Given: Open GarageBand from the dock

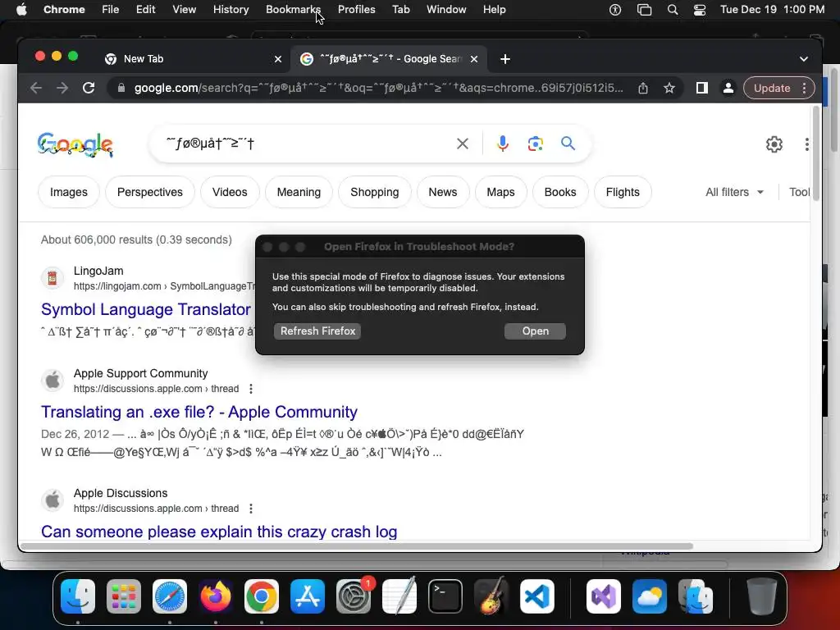Looking at the screenshot, I should 491,596.
